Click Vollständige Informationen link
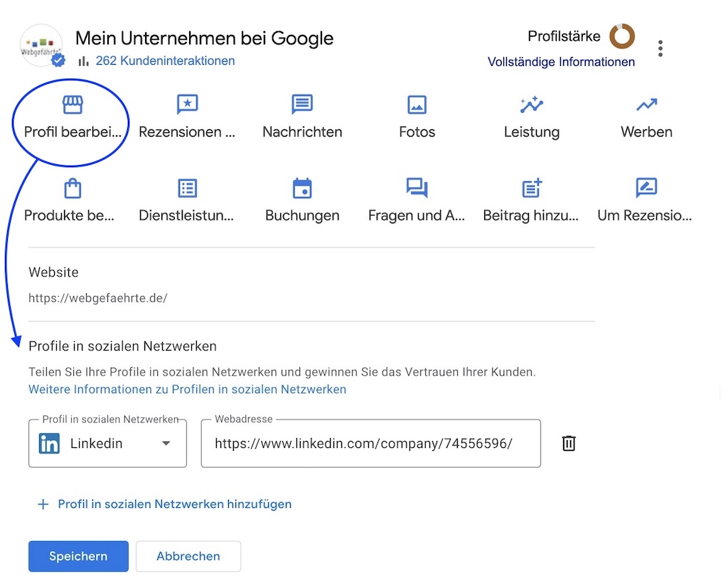 point(561,62)
